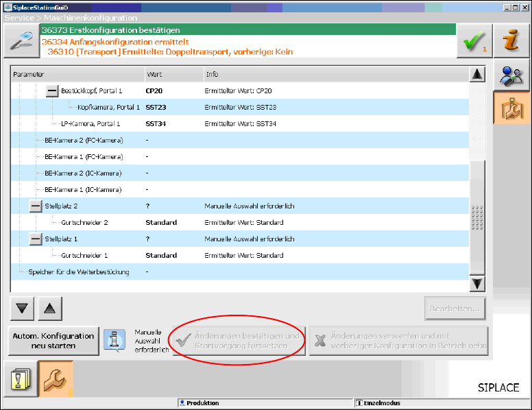Select the Gurtschneider 2 row

point(85,223)
